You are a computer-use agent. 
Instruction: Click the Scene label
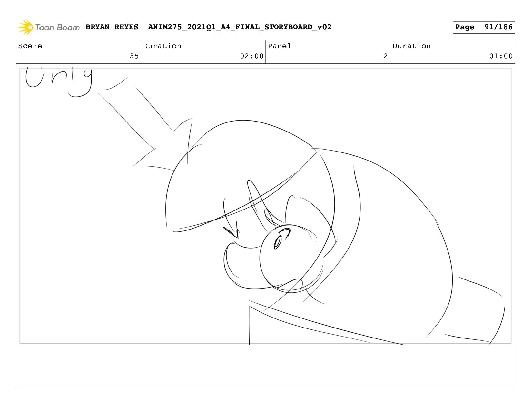30,46
